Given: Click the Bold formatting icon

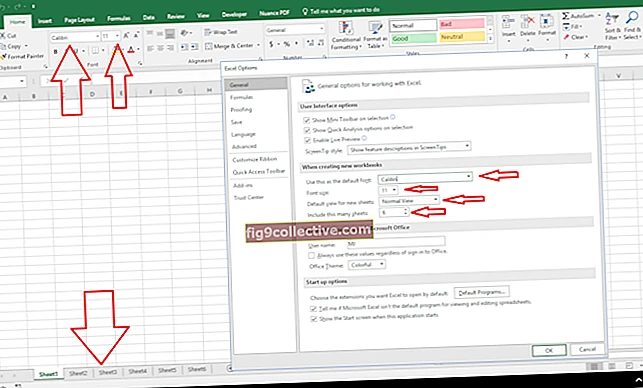Looking at the screenshot, I should (x=56, y=52).
